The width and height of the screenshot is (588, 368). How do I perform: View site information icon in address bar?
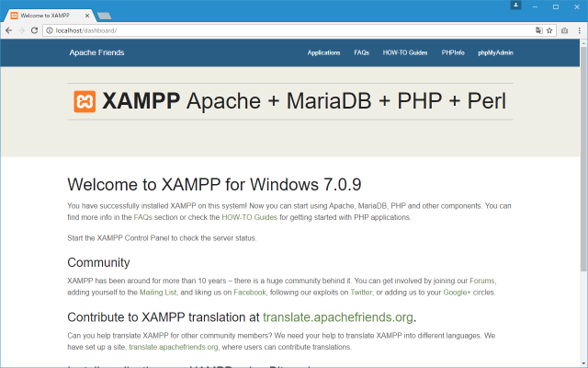coord(50,30)
